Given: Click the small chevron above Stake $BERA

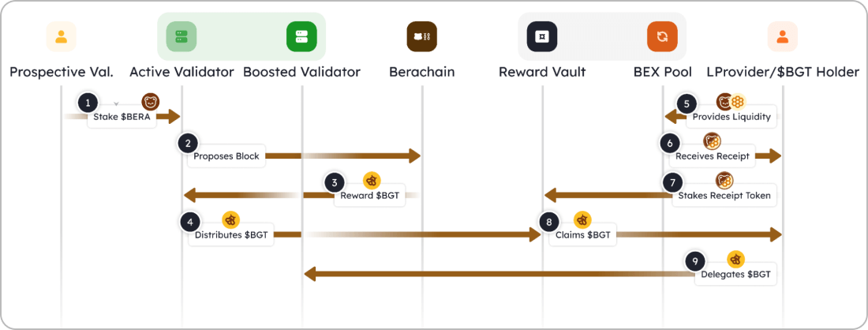Looking at the screenshot, I should click(x=116, y=104).
